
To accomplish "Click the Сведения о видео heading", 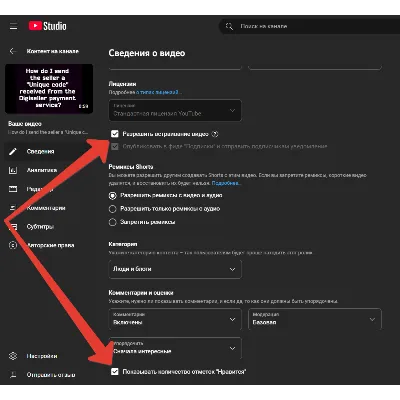I will click(147, 53).
